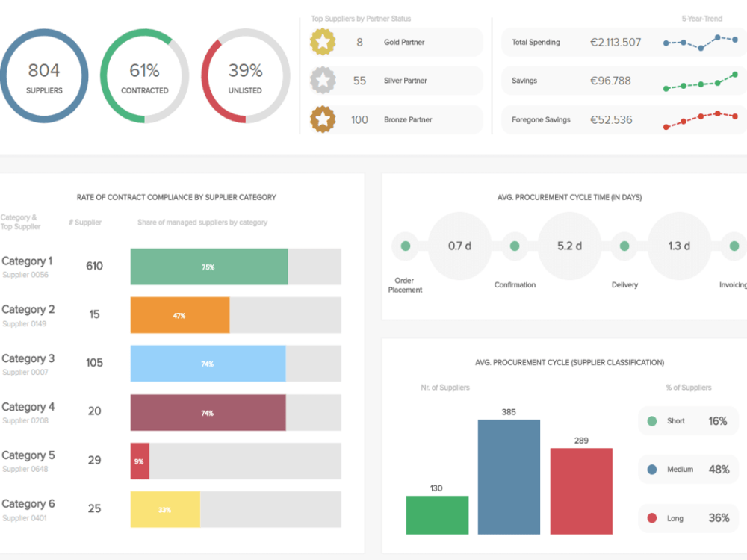Expand the Category 1 supplier row
The height and width of the screenshot is (560, 747).
coord(28,261)
